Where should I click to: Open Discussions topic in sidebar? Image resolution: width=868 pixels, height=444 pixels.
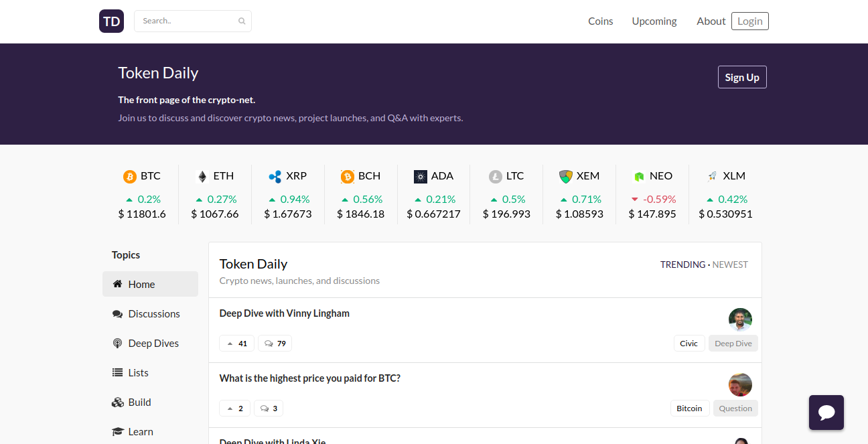153,314
